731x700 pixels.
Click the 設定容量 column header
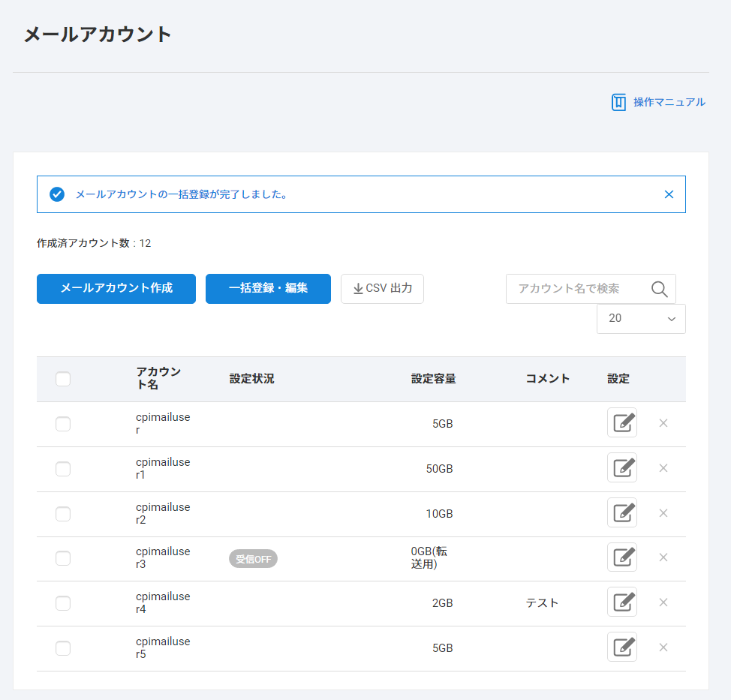[433, 379]
